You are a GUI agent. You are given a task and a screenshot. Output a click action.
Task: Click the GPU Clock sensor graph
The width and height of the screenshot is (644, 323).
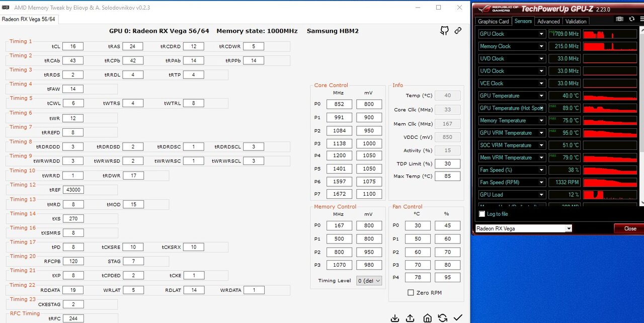pyautogui.click(x=610, y=34)
